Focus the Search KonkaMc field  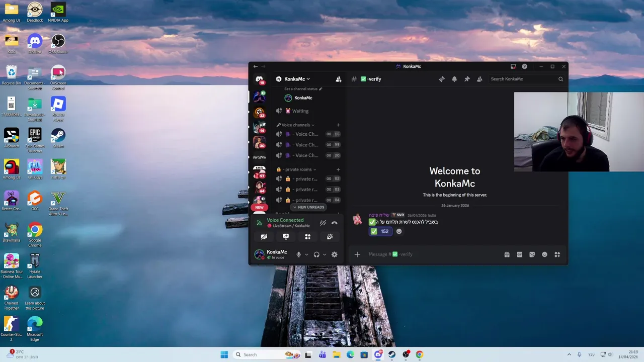tap(527, 79)
